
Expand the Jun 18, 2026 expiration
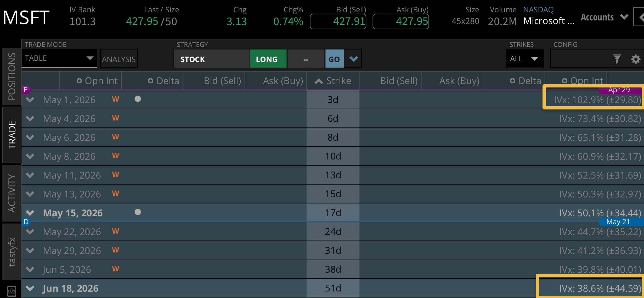pos(30,288)
